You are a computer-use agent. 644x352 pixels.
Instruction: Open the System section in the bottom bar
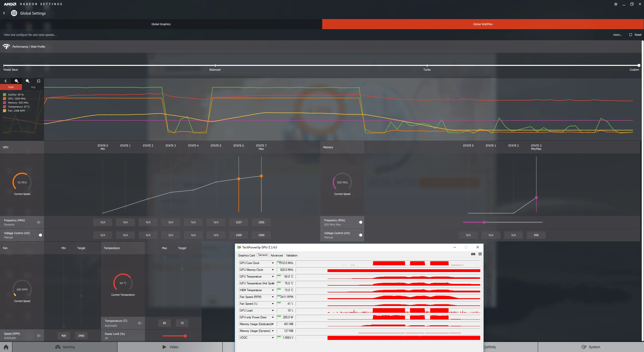[591, 347]
